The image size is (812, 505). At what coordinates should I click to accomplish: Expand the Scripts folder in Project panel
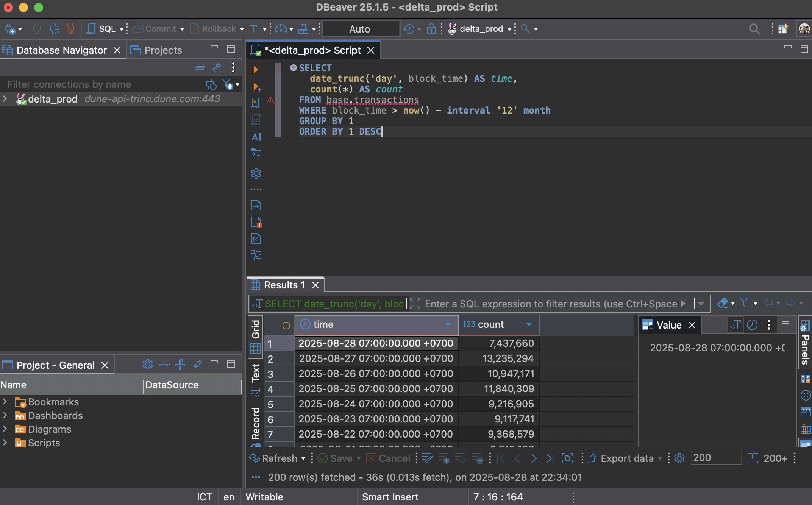[x=5, y=443]
